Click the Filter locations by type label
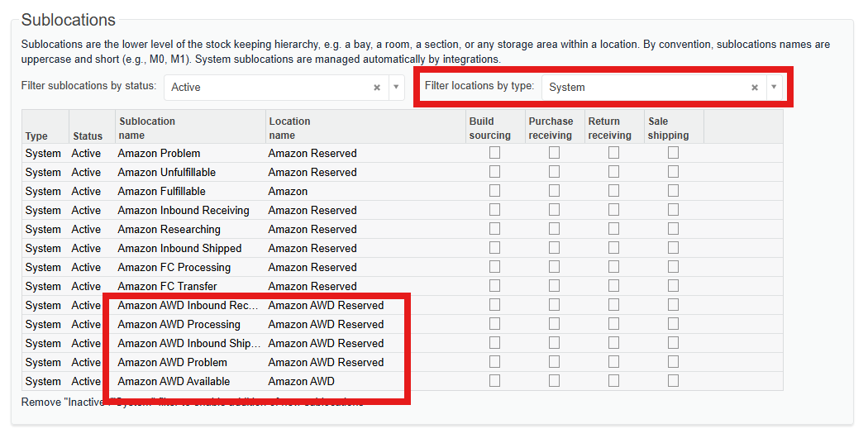Image resolution: width=868 pixels, height=443 pixels. pyautogui.click(x=479, y=86)
